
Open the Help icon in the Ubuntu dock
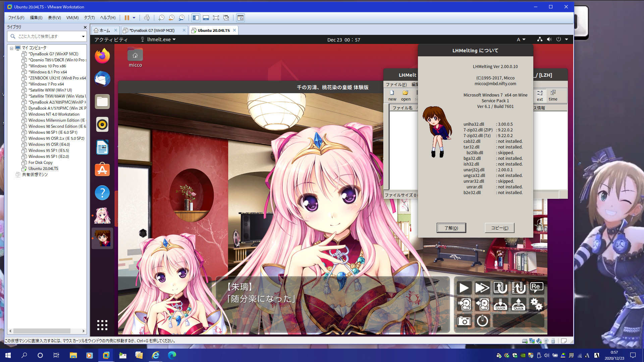(x=102, y=193)
